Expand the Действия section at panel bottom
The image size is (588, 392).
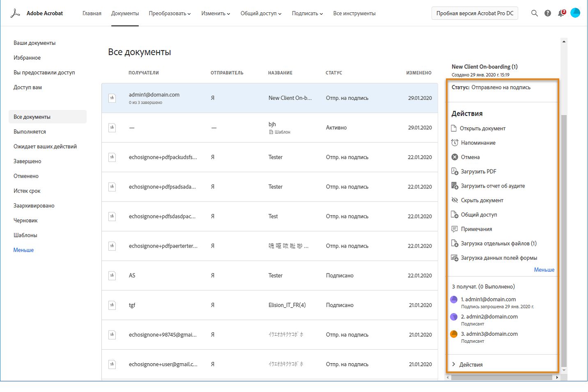pyautogui.click(x=467, y=364)
